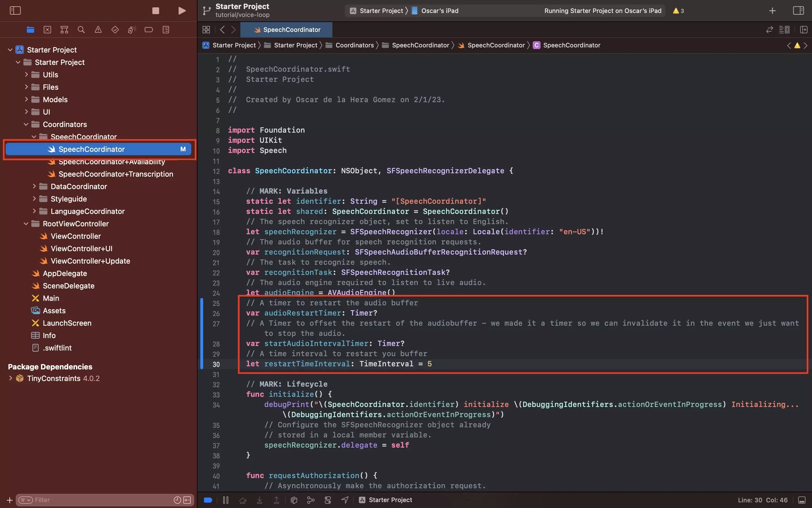812x508 pixels.
Task: Pause program execution
Action: (226, 500)
